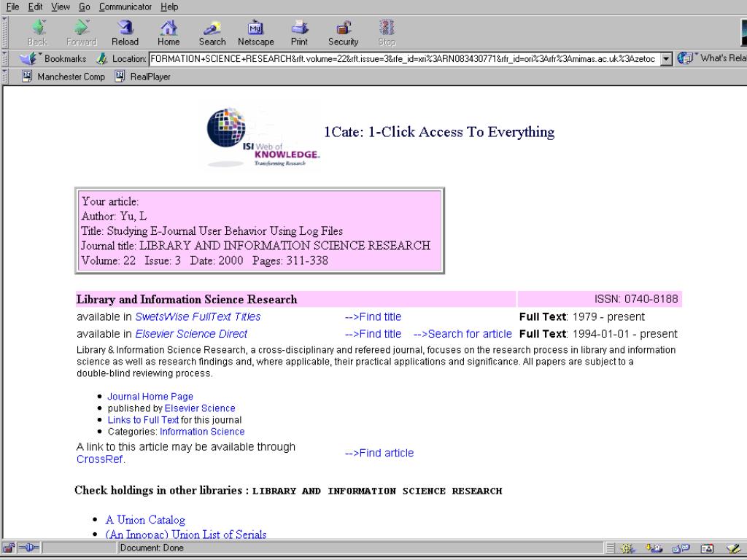747x560 pixels.
Task: Toggle online/offline connection icon in status bar
Action: (29, 548)
